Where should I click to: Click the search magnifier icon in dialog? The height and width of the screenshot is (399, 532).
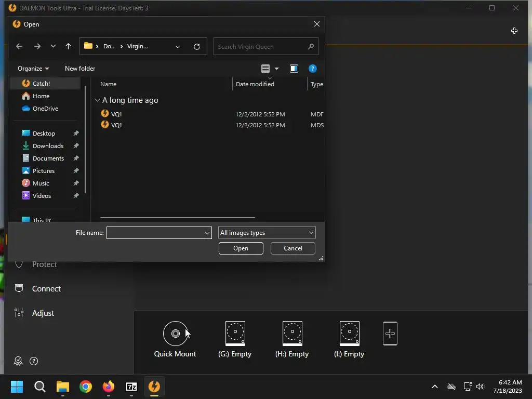click(311, 46)
